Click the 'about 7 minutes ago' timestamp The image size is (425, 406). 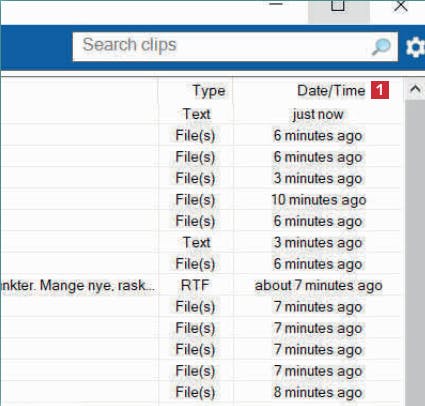click(318, 286)
